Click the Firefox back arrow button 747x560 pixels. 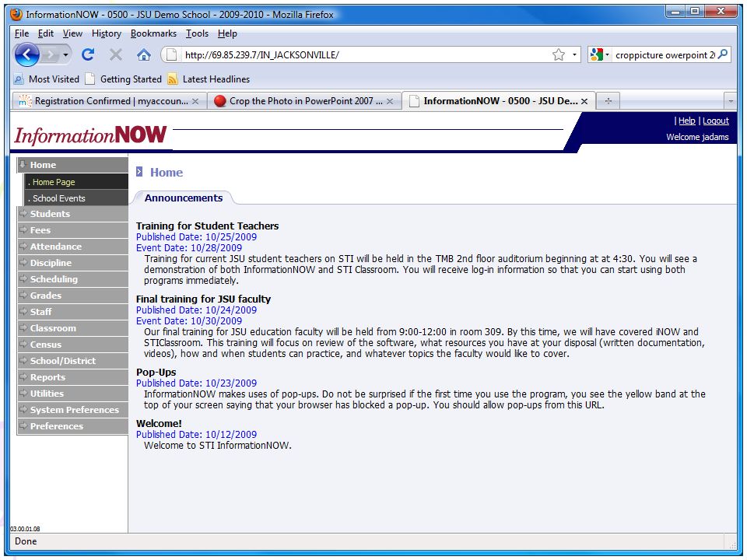point(26,54)
